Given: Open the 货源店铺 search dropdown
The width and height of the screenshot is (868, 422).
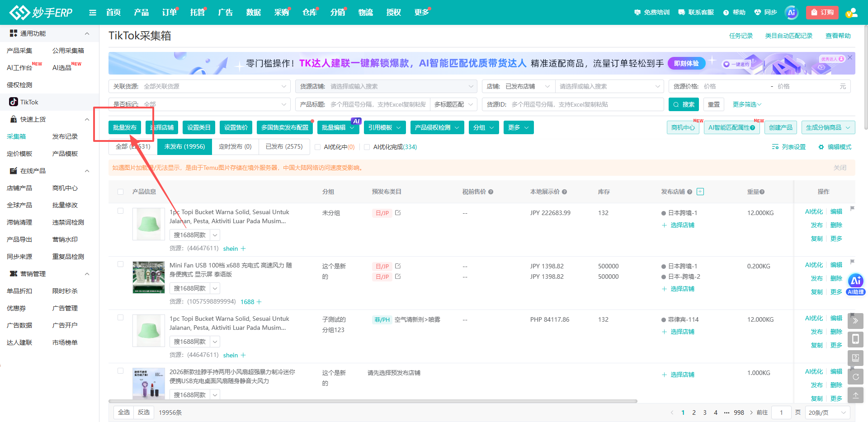Looking at the screenshot, I should (x=386, y=86).
